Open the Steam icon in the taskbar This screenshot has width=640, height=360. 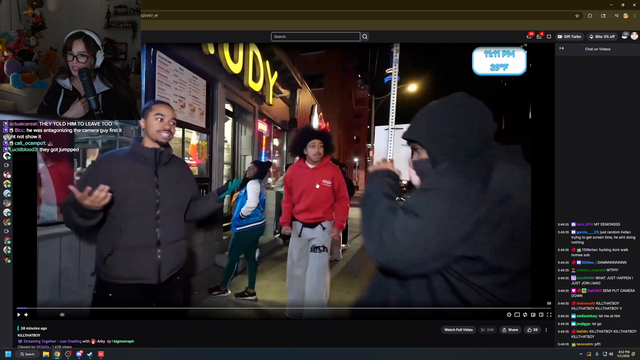[x=90, y=354]
